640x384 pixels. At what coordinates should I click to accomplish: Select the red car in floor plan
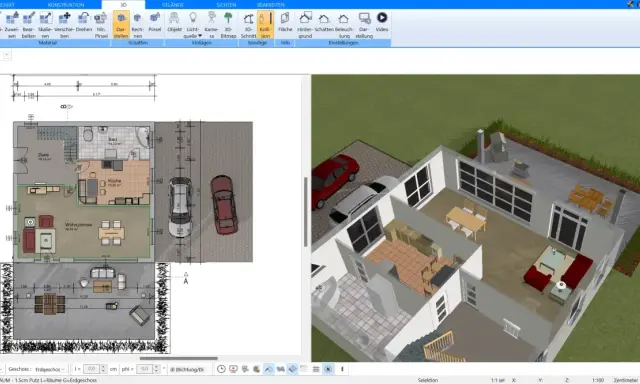point(223,204)
